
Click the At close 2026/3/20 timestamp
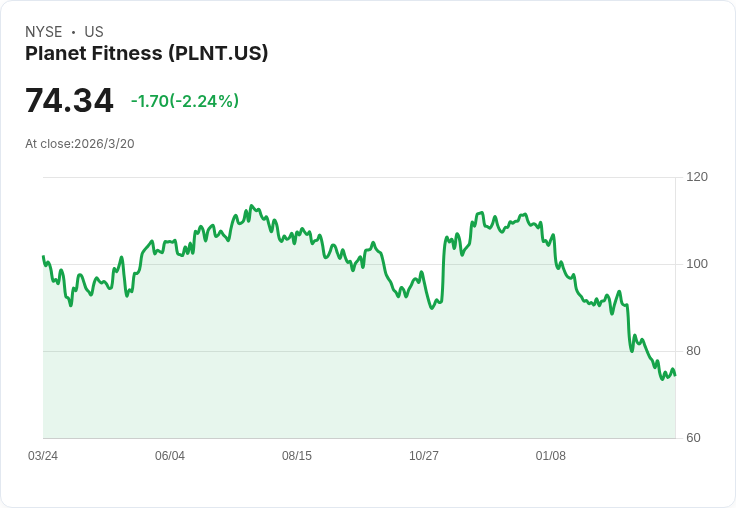click(x=80, y=144)
